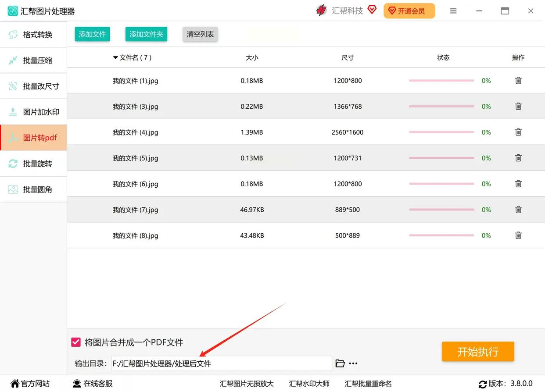This screenshot has height=392, width=545.
Task: Click the three-dots browse directory icon
Action: tap(353, 363)
